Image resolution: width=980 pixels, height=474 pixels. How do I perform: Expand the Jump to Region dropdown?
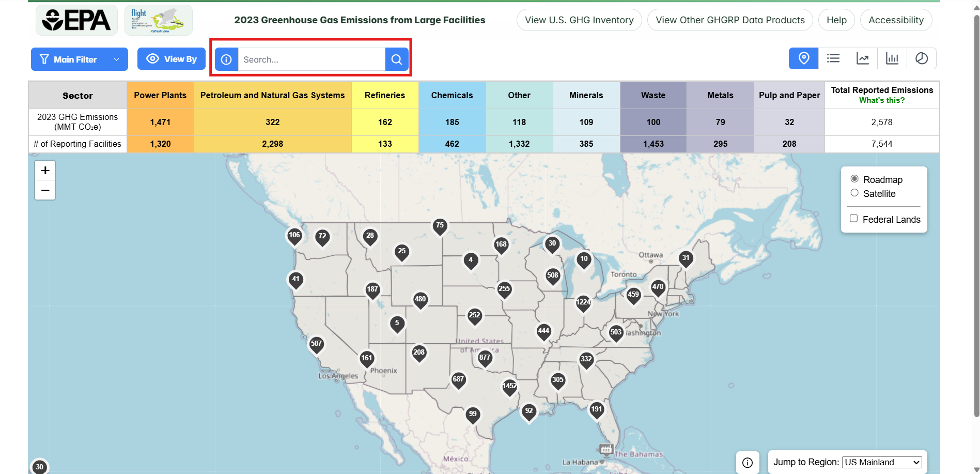[x=881, y=462]
